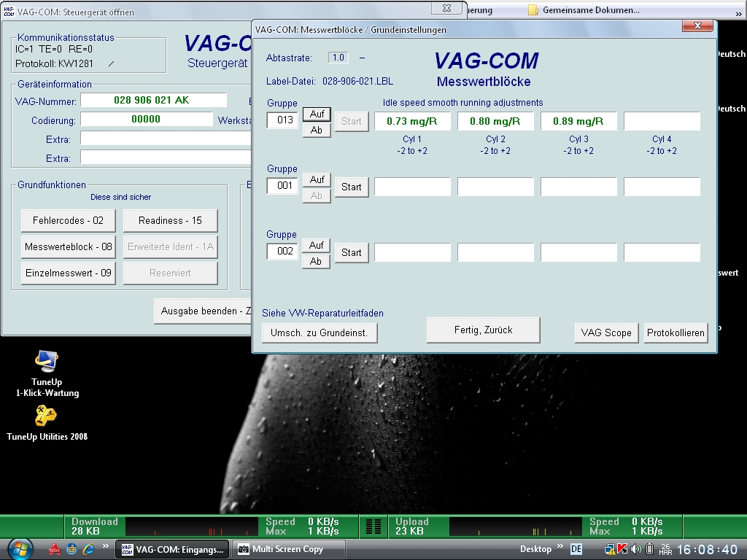Click Umsch. zu Grundeinst. button

[x=320, y=332]
